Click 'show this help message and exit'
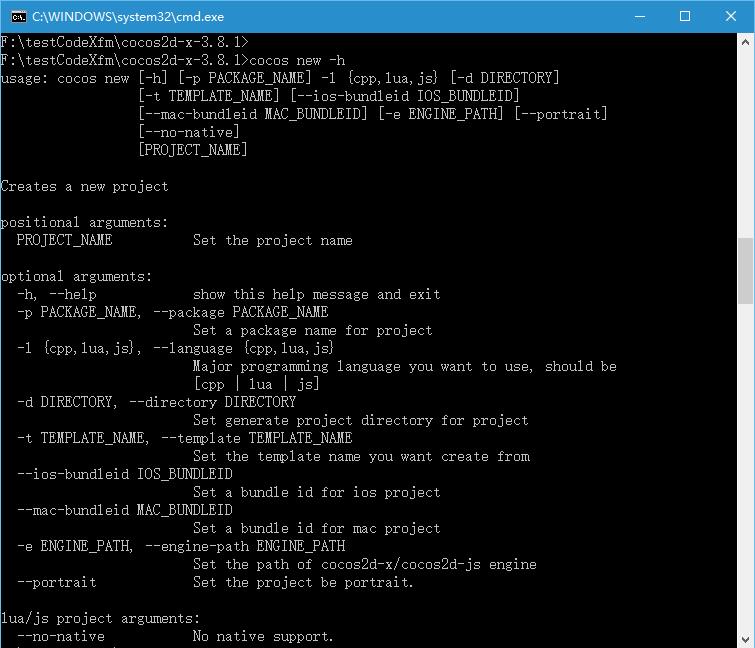 (x=317, y=294)
